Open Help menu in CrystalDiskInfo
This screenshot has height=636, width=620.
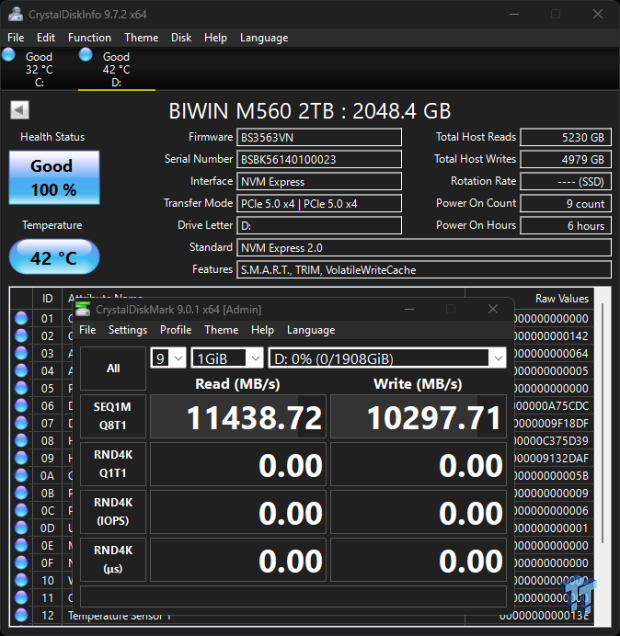click(215, 38)
